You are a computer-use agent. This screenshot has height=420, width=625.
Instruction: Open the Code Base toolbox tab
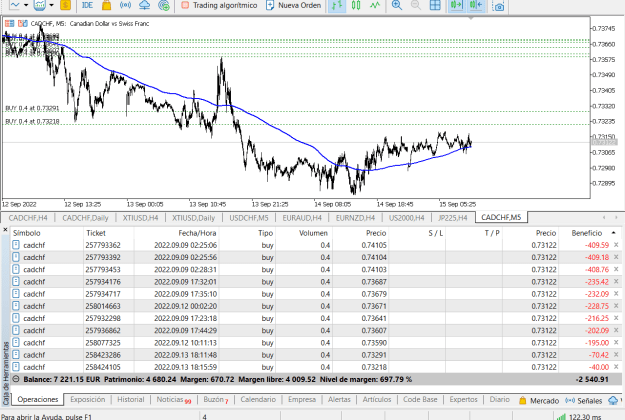coord(420,400)
